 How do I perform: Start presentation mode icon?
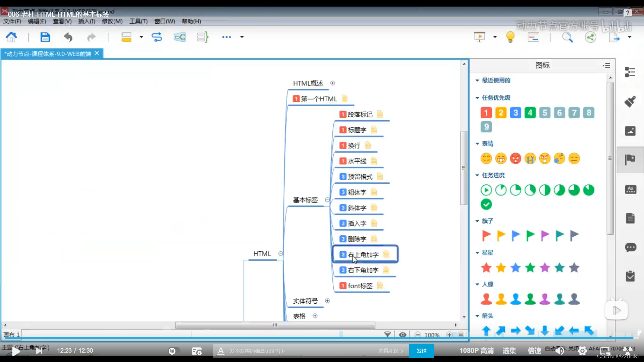(480, 37)
